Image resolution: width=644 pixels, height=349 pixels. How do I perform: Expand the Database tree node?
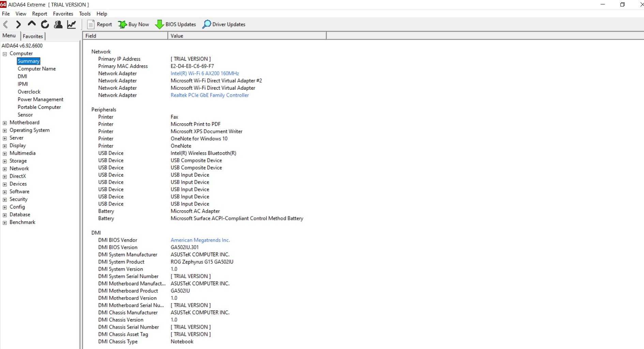[x=5, y=215]
